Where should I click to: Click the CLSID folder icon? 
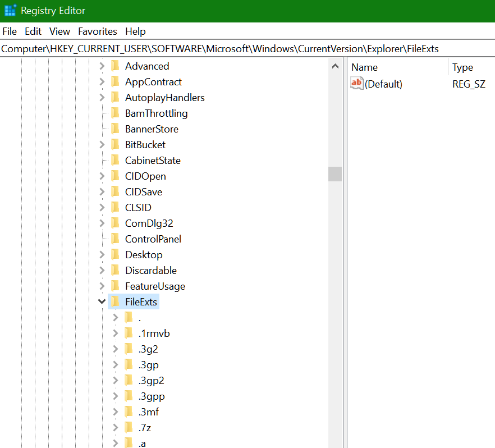[x=115, y=207]
